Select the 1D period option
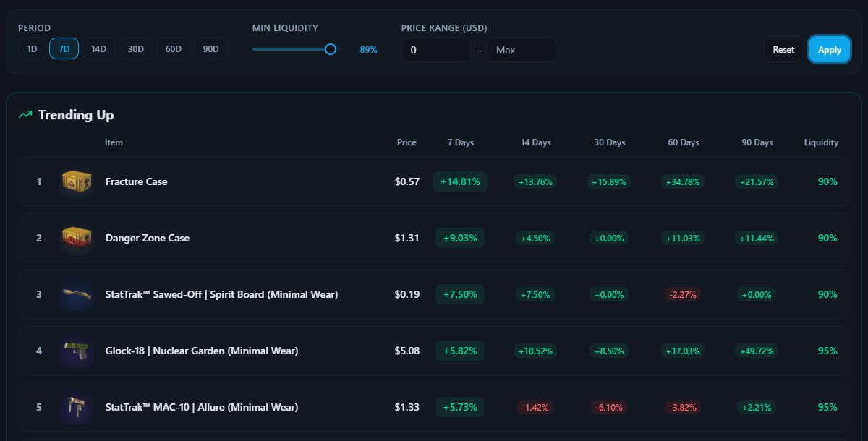 tap(32, 48)
